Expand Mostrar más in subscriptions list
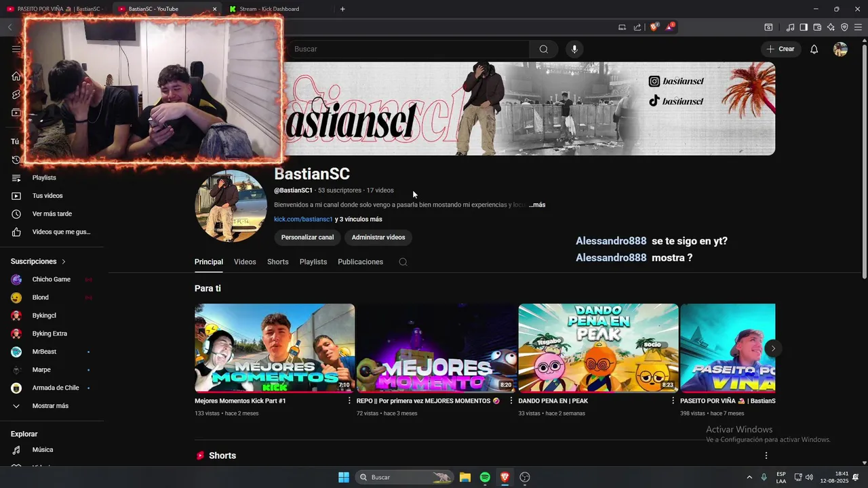868x488 pixels. pyautogui.click(x=52, y=406)
